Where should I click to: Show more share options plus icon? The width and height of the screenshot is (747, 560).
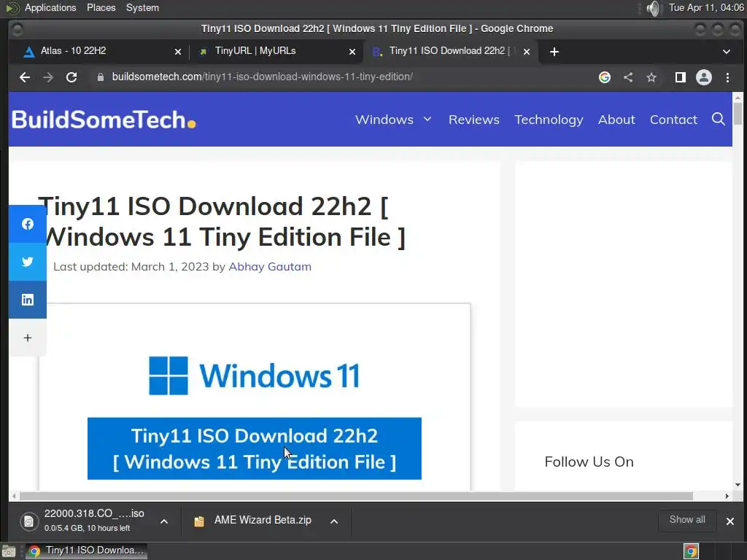coord(28,338)
